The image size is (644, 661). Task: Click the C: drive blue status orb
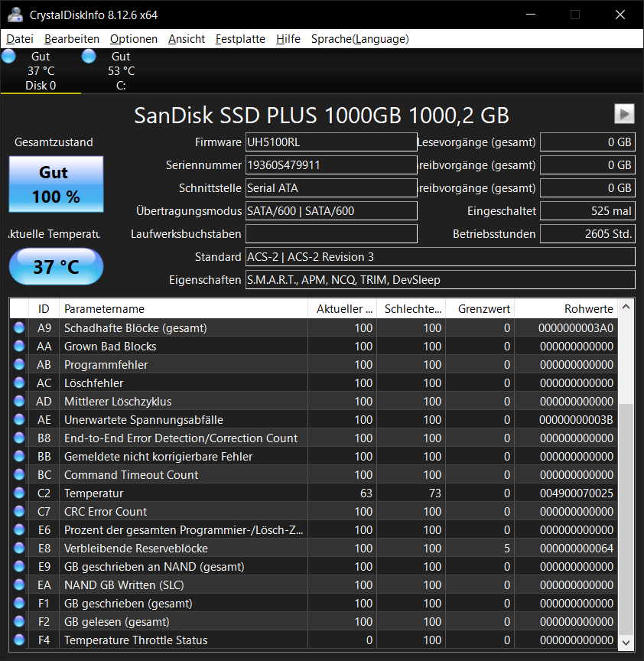(x=89, y=56)
